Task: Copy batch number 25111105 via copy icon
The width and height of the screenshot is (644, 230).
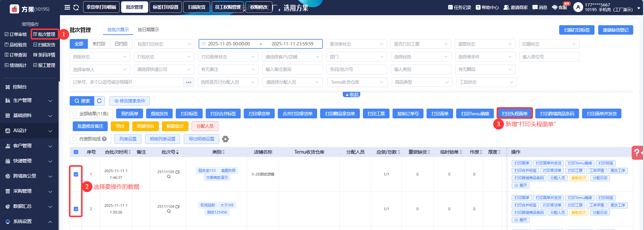Action: [x=177, y=172]
